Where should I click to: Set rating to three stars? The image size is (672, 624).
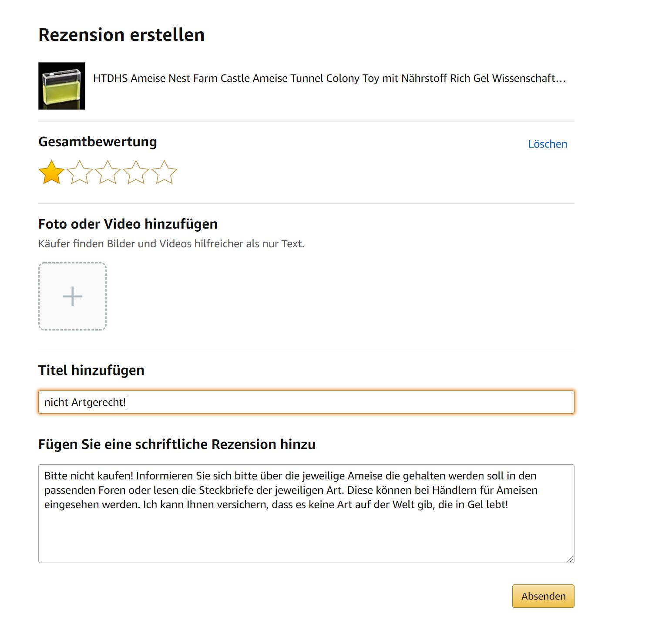click(x=108, y=172)
